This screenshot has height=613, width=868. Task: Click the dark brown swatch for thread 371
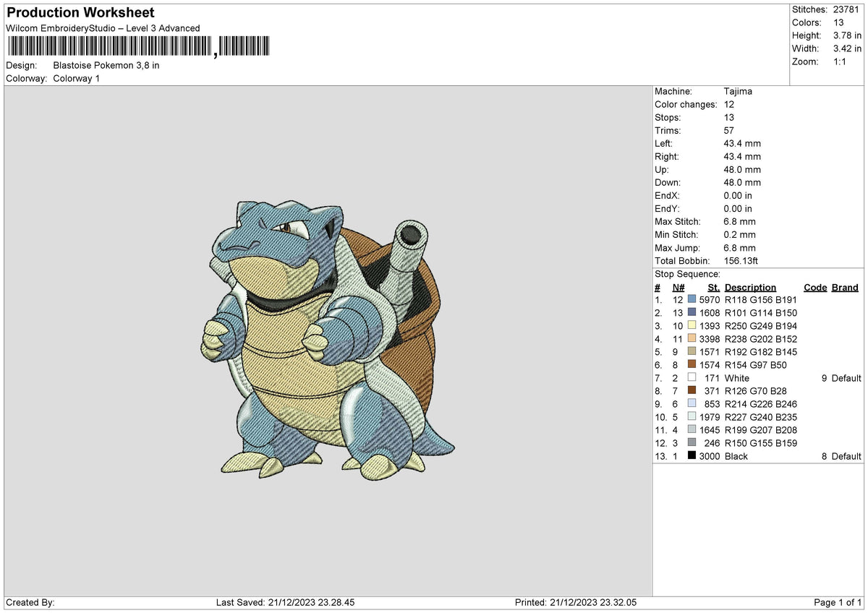[692, 390]
